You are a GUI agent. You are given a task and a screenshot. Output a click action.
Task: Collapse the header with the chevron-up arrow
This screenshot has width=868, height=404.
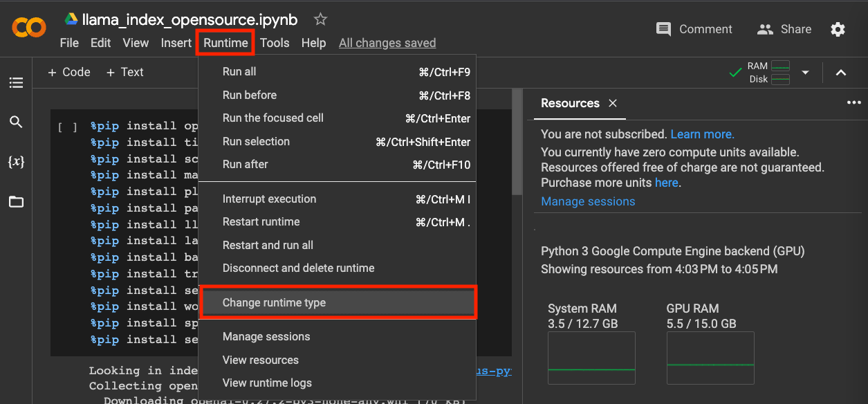[x=841, y=73]
